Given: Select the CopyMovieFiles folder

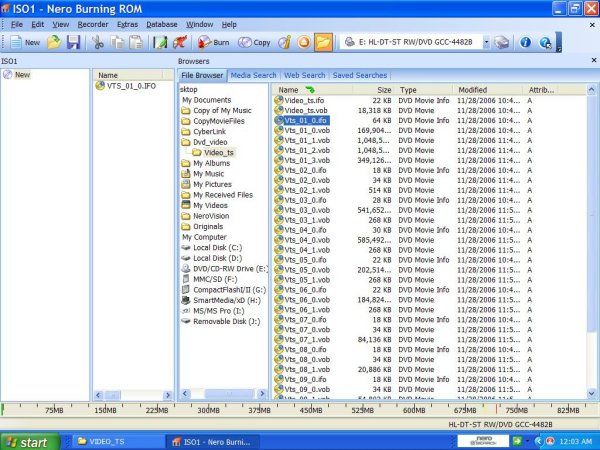Looking at the screenshot, I should point(213,121).
